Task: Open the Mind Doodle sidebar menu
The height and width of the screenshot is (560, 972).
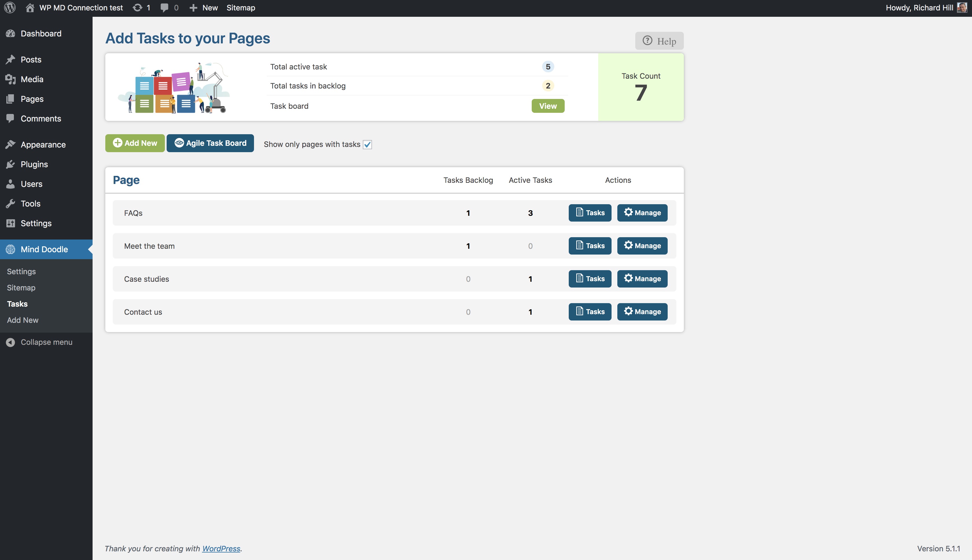Action: (44, 249)
